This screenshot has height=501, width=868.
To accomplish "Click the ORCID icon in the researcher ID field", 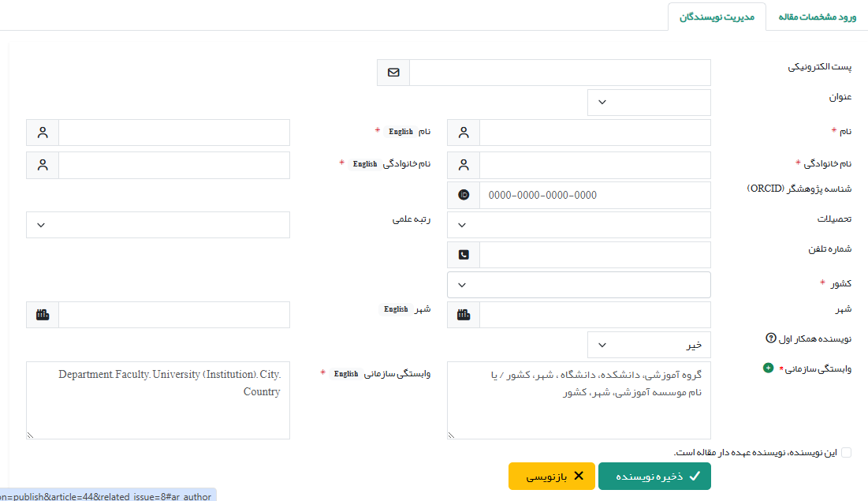I will pos(464,195).
